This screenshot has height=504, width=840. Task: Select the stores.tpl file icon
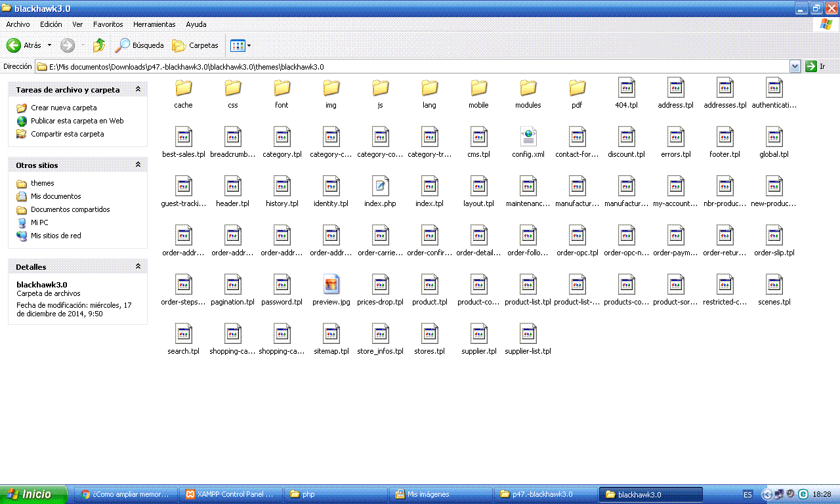430,333
